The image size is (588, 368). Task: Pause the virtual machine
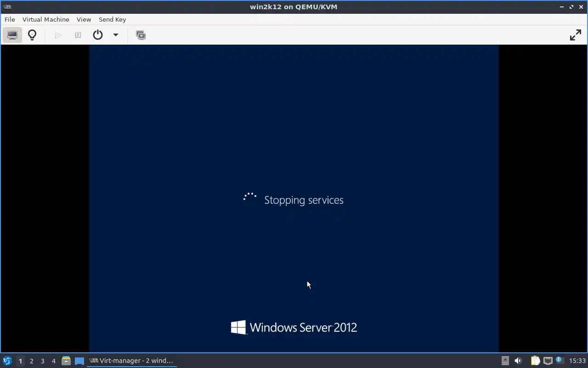78,35
